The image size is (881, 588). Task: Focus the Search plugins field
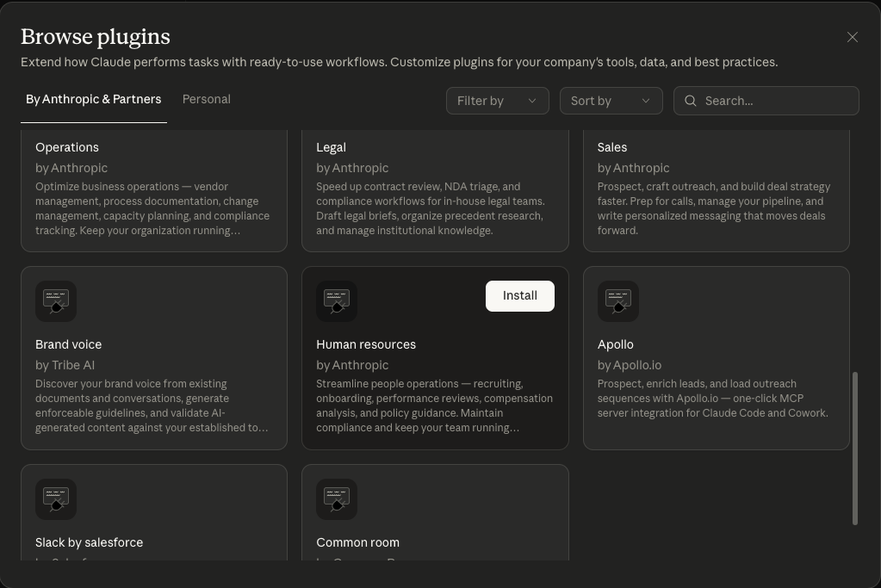pyautogui.click(x=766, y=101)
